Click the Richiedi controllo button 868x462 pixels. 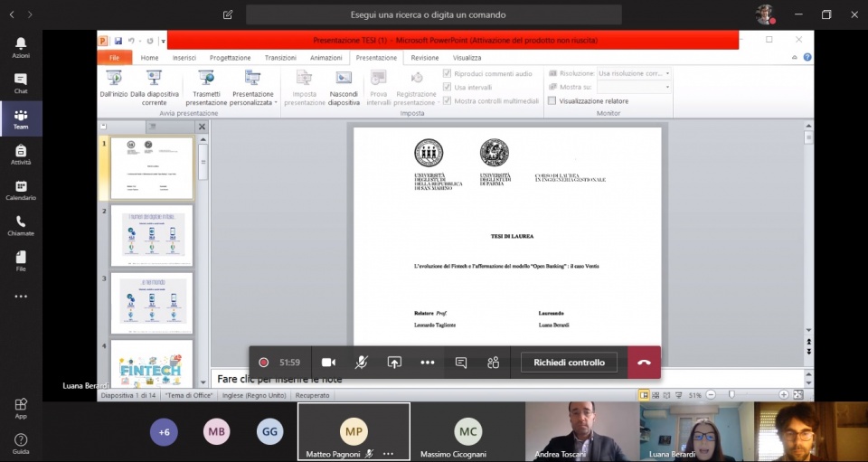click(x=569, y=363)
